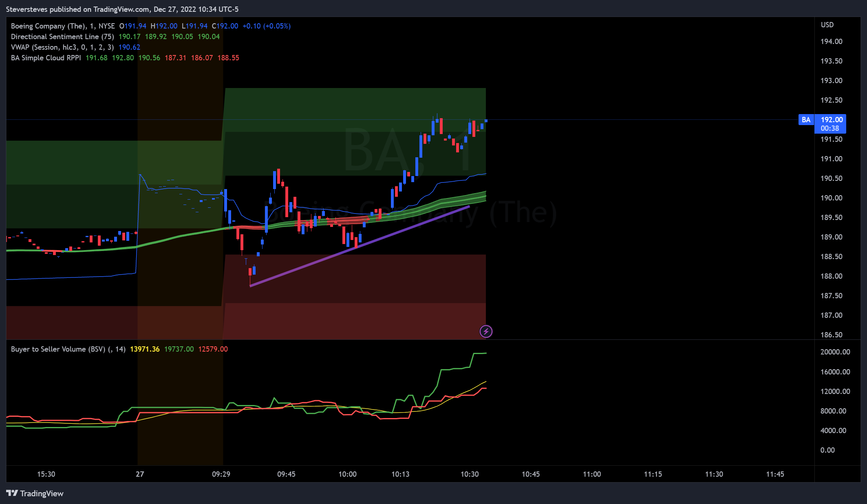Click the 11:00 time axis label
This screenshot has height=504, width=867.
pyautogui.click(x=592, y=474)
